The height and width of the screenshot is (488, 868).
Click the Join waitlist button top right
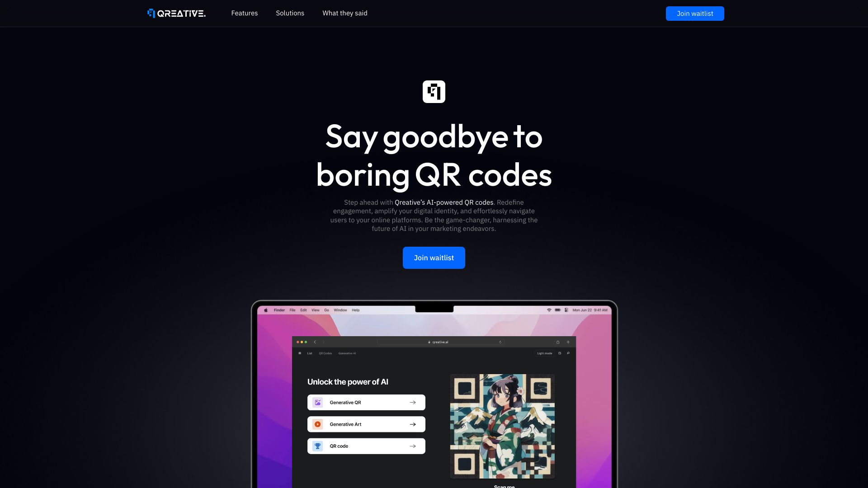pos(694,13)
